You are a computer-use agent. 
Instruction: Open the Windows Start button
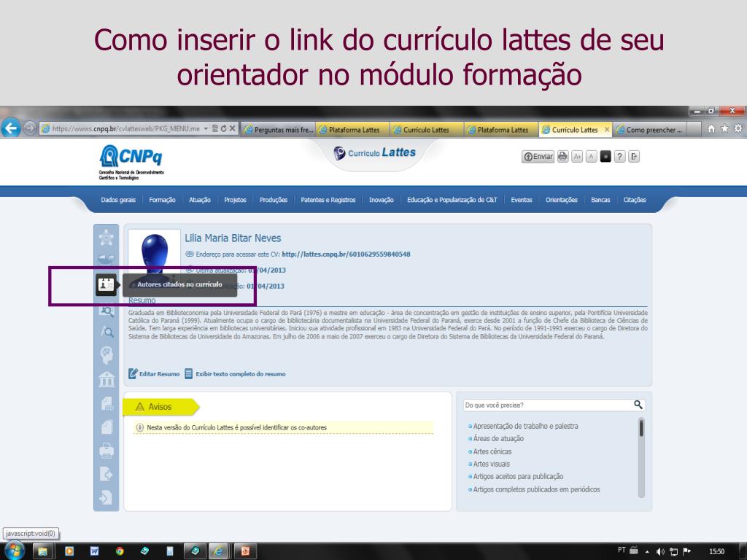click(x=13, y=551)
